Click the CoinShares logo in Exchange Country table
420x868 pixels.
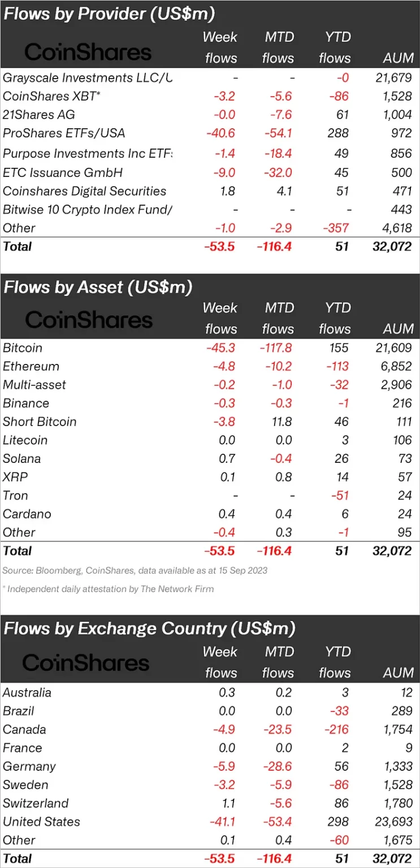point(86,662)
